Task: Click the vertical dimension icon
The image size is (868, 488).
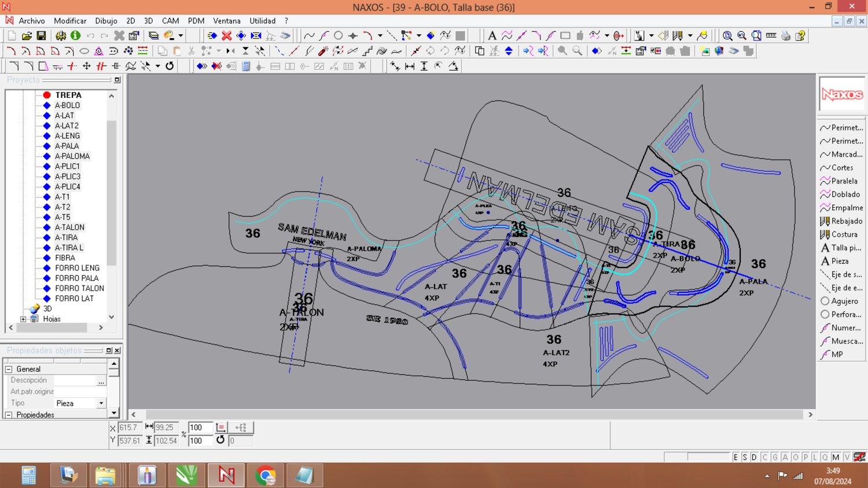Action: click(424, 66)
